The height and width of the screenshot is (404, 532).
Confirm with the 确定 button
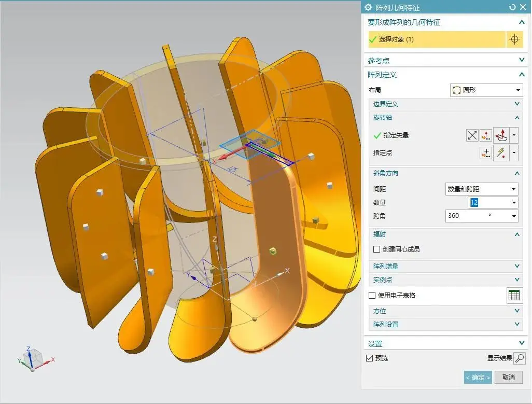(x=478, y=377)
